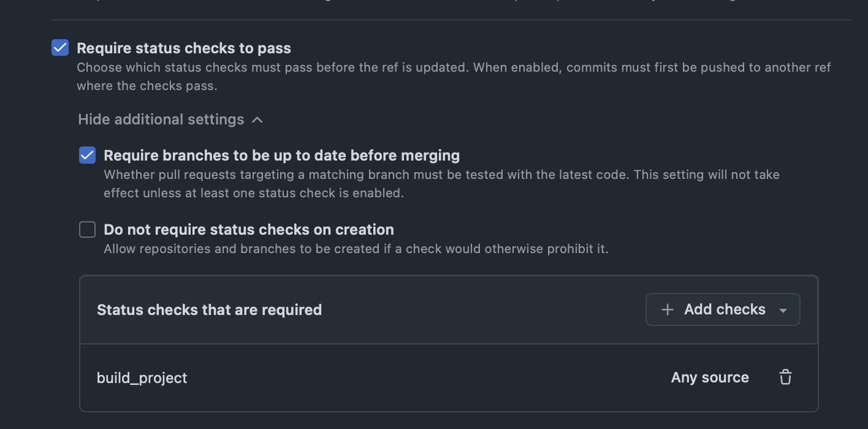Viewport: 868px width, 429px height.
Task: Click the Choose which status checks description text
Action: 454,77
